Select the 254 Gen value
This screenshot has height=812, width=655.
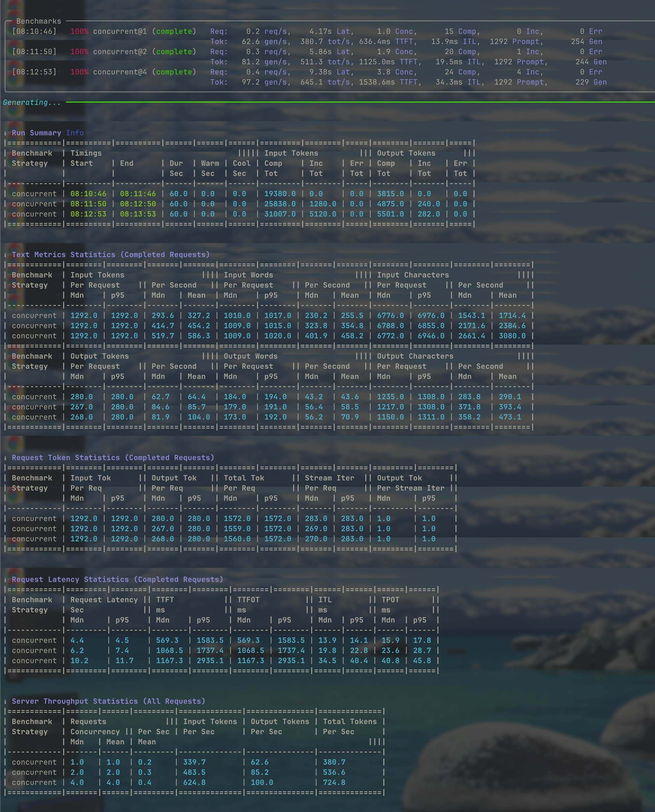[586, 41]
